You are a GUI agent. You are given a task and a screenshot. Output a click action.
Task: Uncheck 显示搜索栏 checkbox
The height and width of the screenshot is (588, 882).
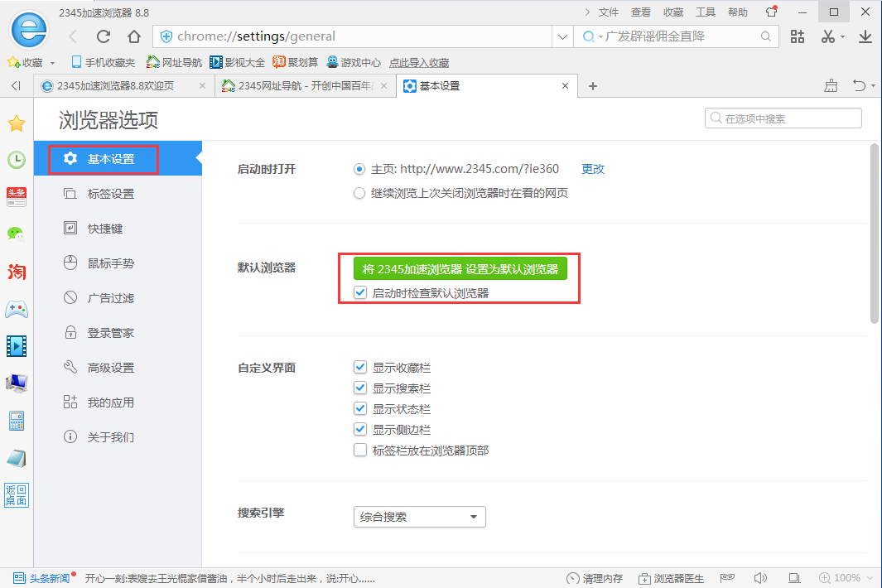pos(360,388)
